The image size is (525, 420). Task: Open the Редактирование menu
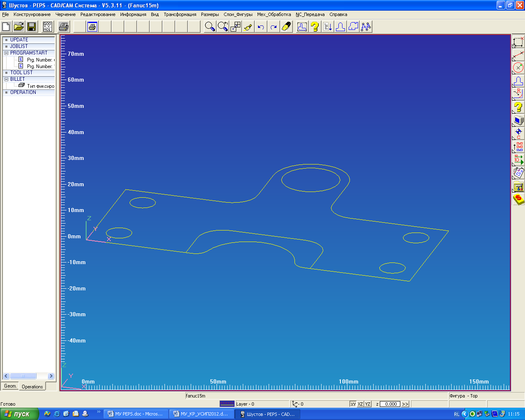tap(98, 14)
